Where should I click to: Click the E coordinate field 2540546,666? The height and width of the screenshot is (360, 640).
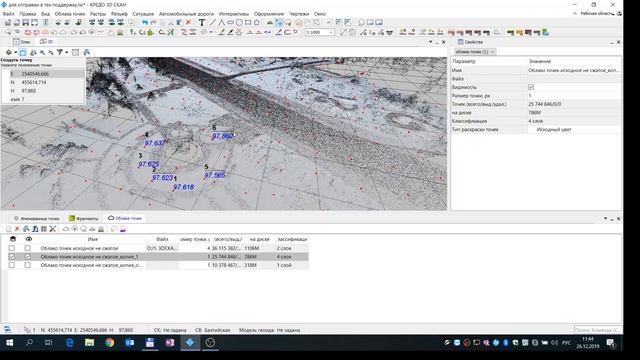[52, 74]
